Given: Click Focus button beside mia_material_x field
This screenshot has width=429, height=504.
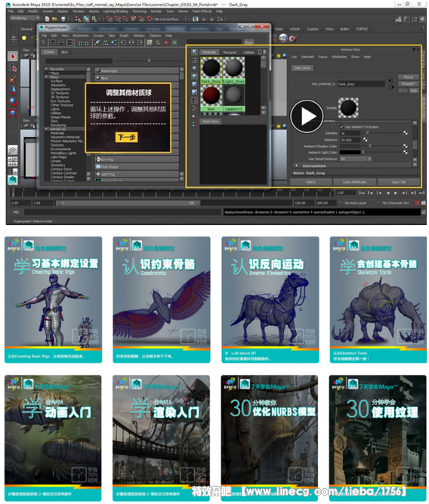Looking at the screenshot, I should (408, 77).
